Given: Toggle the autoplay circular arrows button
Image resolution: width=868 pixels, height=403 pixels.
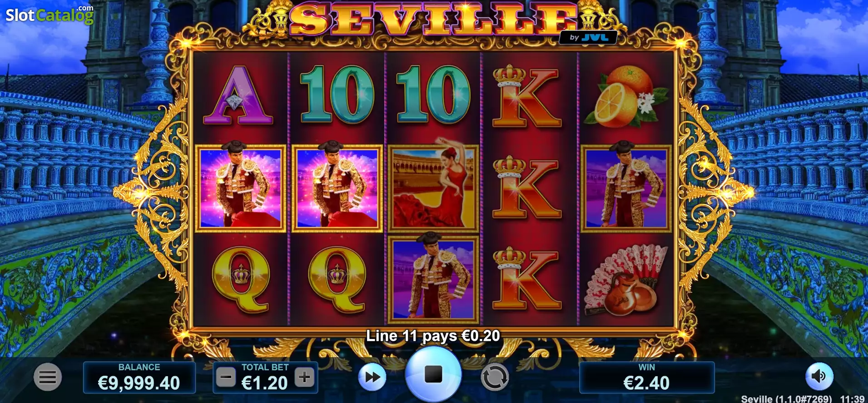Looking at the screenshot, I should pos(494,377).
